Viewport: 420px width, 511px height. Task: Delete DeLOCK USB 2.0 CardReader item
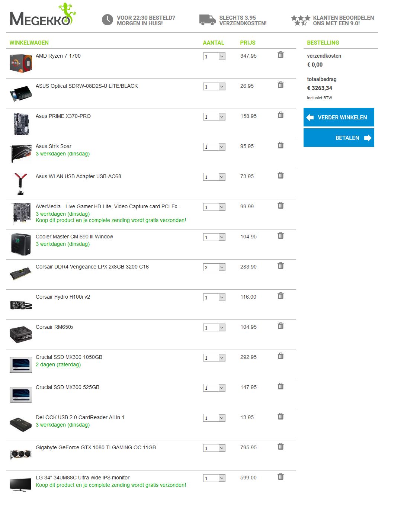[280, 416]
